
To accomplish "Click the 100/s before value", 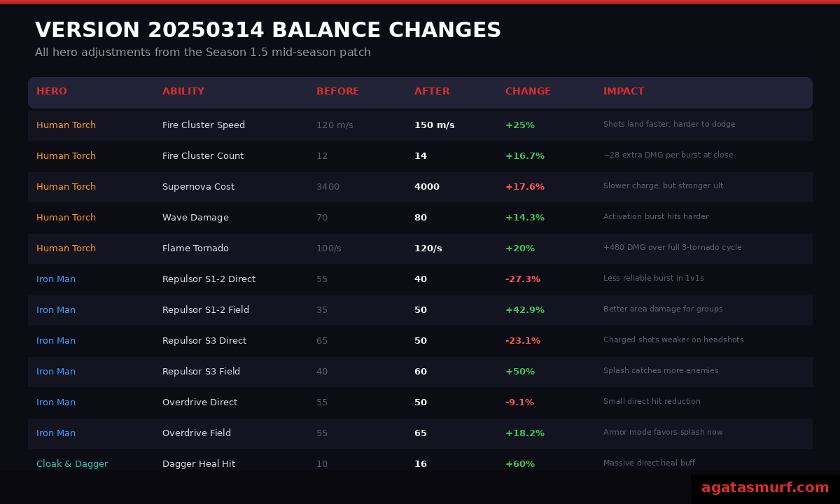I will (329, 248).
